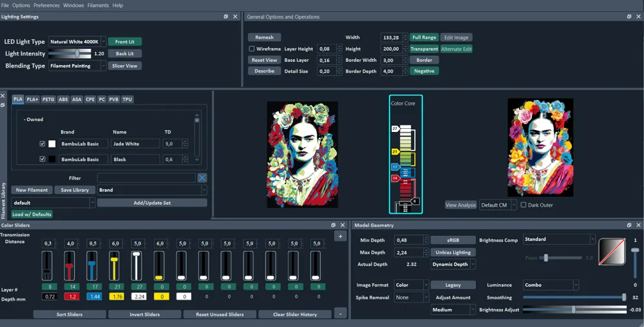Remove a color slider with the minus button

341,314
